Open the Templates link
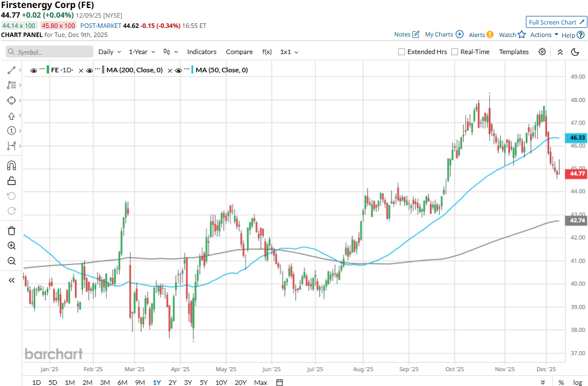 pos(514,52)
